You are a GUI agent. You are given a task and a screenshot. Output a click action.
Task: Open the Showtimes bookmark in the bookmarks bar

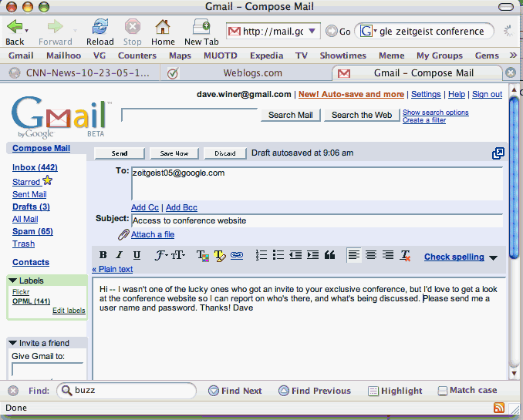pyautogui.click(x=344, y=55)
